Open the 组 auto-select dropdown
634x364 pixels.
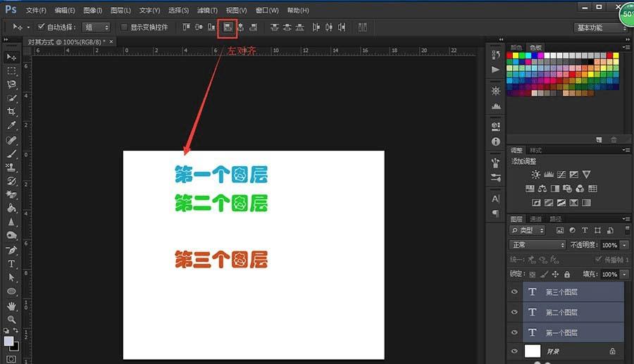[97, 27]
